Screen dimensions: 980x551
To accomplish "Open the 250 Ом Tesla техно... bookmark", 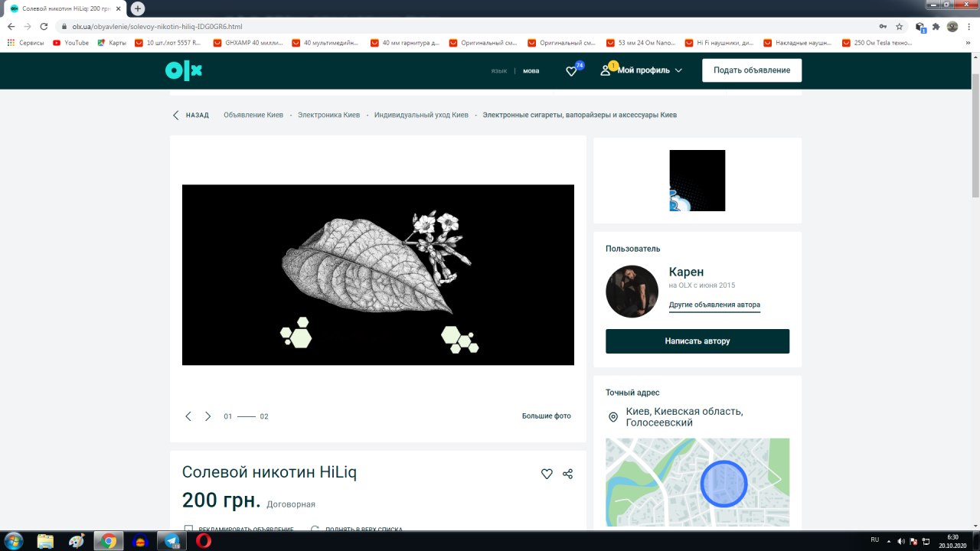I will click(877, 43).
